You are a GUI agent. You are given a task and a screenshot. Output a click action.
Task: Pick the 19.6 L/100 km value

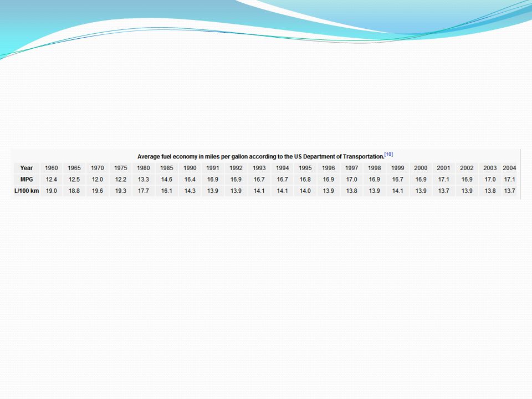98,191
